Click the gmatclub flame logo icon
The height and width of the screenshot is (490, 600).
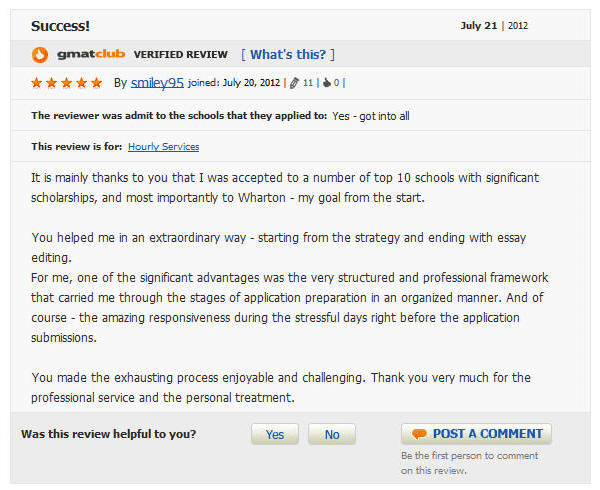tap(40, 55)
